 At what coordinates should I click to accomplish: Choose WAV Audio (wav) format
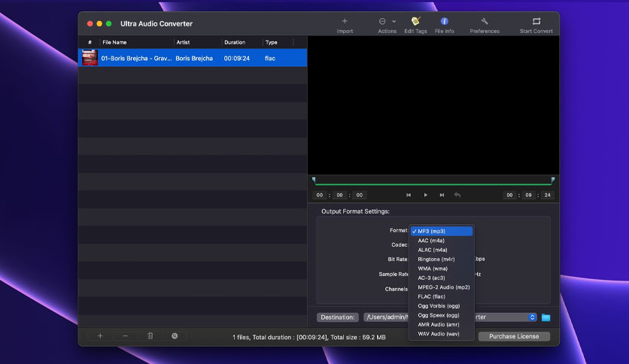coord(441,334)
